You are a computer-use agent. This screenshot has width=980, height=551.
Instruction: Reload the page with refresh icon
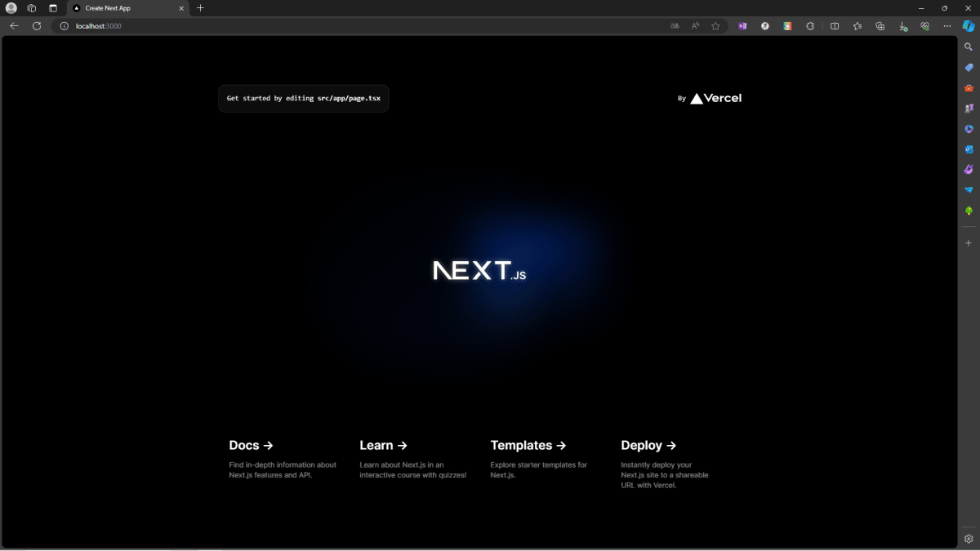(37, 26)
